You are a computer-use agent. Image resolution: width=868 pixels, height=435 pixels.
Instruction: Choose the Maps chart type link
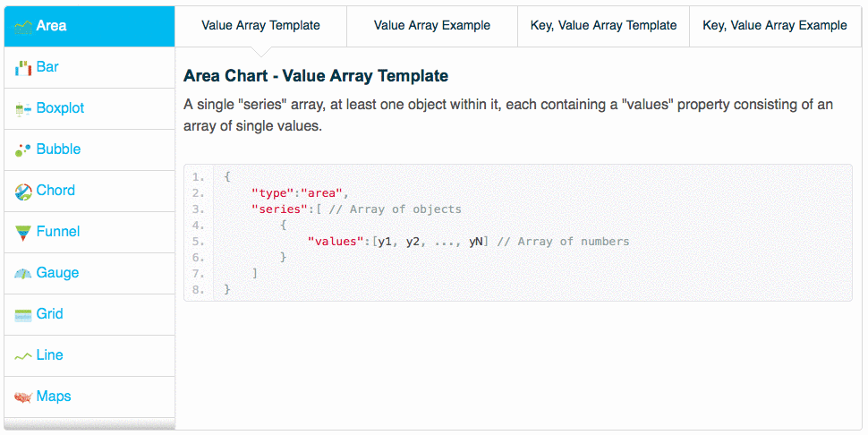54,397
